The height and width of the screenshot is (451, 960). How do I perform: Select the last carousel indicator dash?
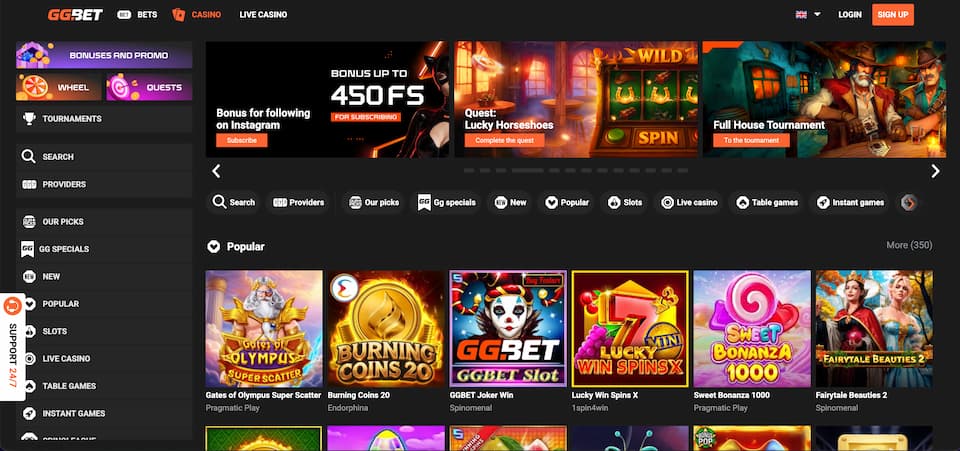[x=683, y=171]
